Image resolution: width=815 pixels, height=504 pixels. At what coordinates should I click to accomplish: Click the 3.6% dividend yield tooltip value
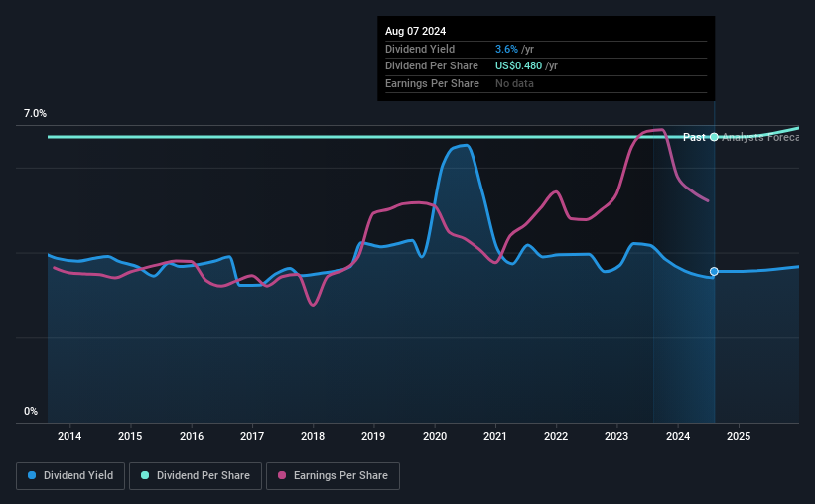pos(505,49)
